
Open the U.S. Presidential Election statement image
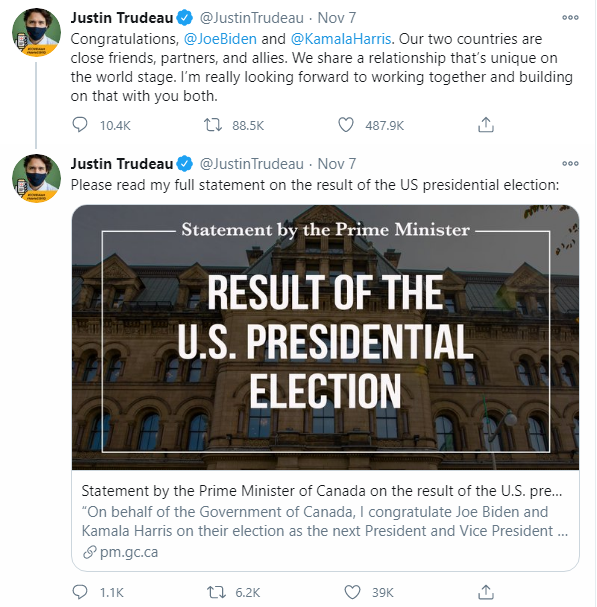coord(325,337)
